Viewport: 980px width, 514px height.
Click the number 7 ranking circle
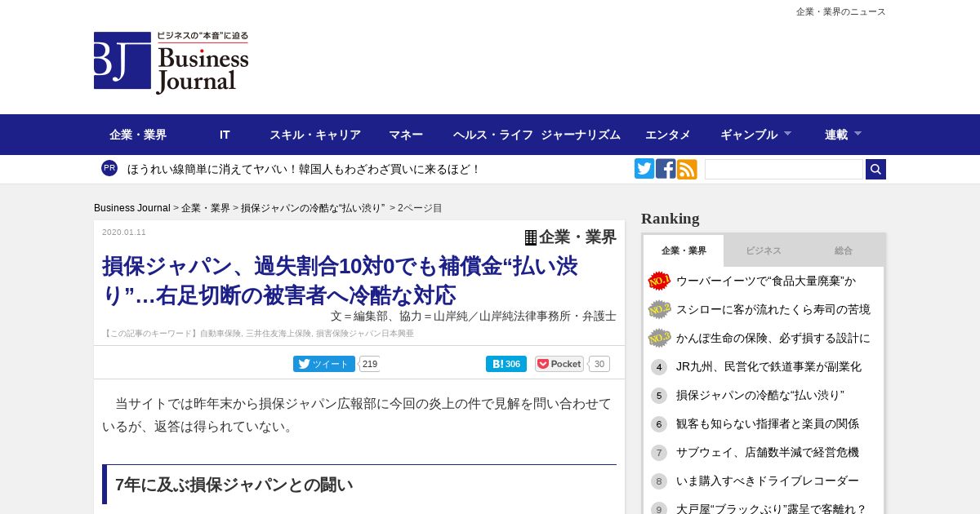(x=659, y=453)
